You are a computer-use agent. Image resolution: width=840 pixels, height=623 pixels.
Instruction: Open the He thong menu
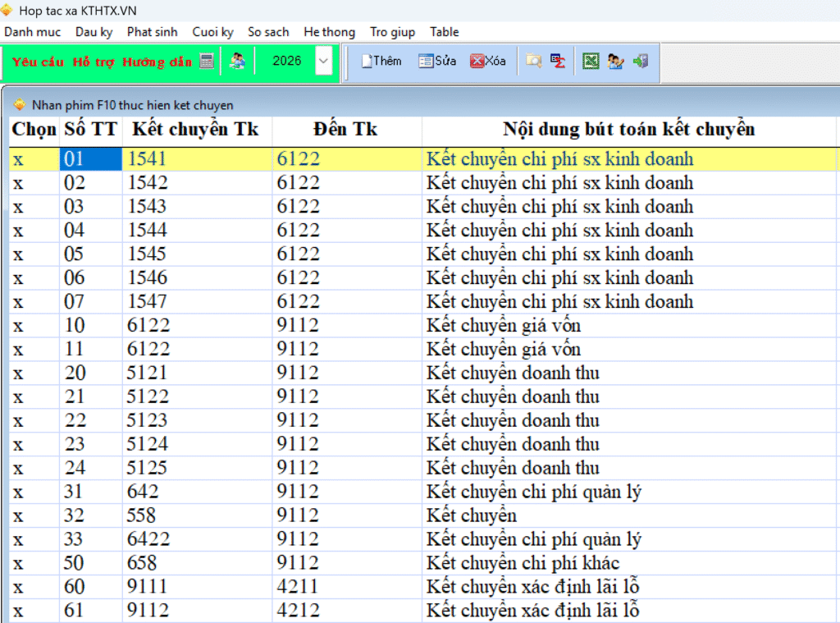pyautogui.click(x=329, y=32)
